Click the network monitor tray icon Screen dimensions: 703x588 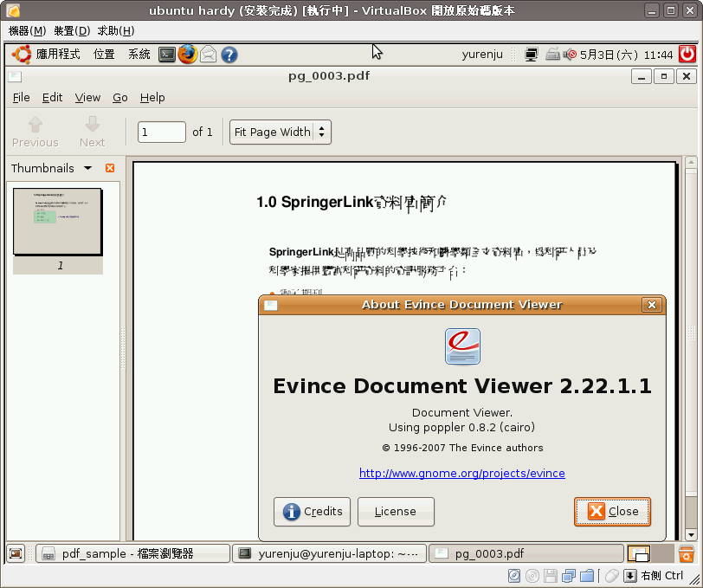coord(532,55)
